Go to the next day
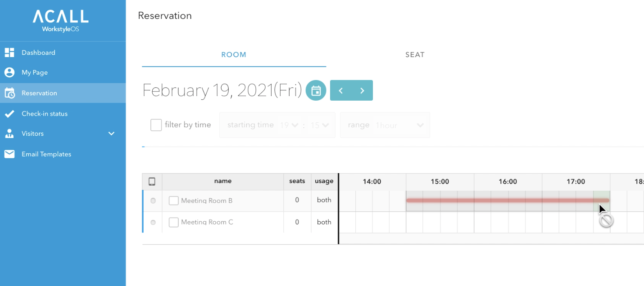 point(362,90)
